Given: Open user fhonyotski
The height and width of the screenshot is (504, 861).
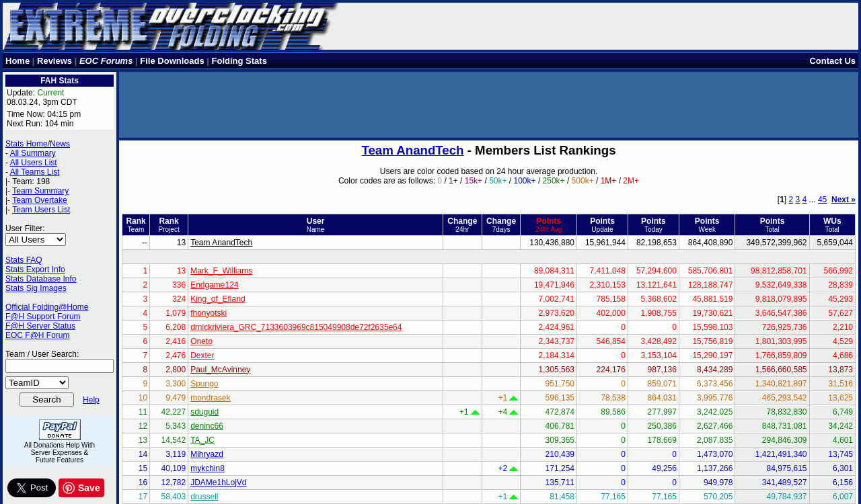Looking at the screenshot, I should tap(209, 313).
